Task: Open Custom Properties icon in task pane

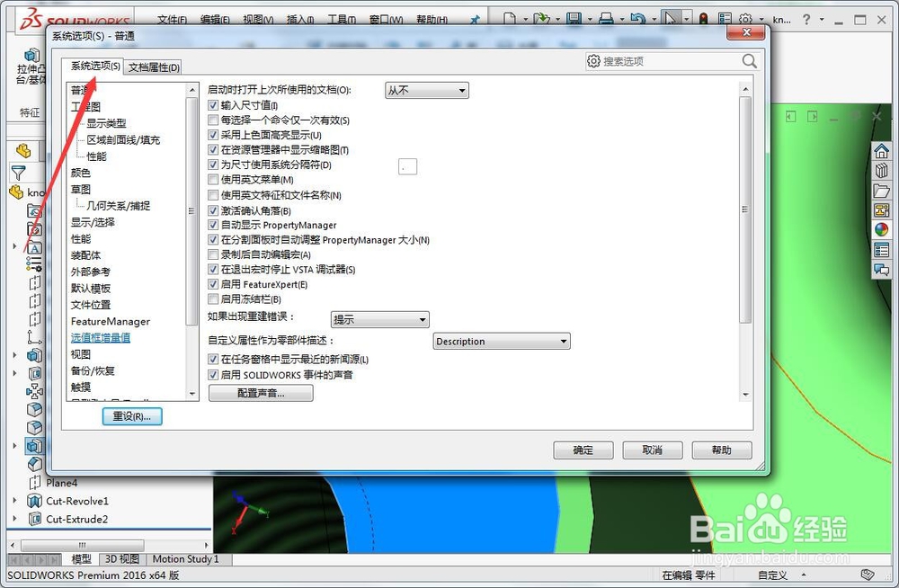Action: click(881, 250)
